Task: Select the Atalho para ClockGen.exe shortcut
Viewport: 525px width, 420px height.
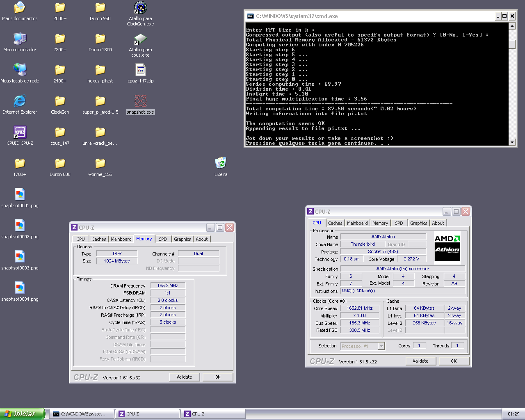Action: (x=140, y=14)
